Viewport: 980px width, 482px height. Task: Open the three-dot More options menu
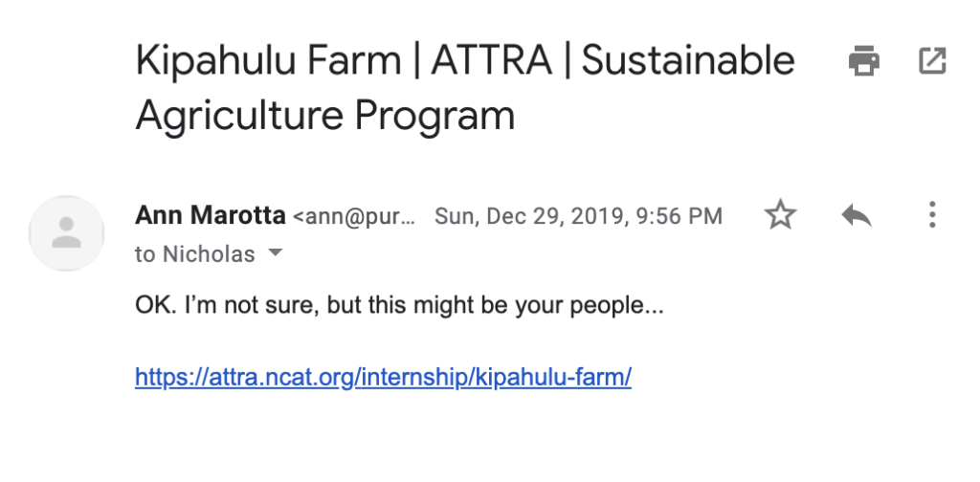[x=932, y=215]
